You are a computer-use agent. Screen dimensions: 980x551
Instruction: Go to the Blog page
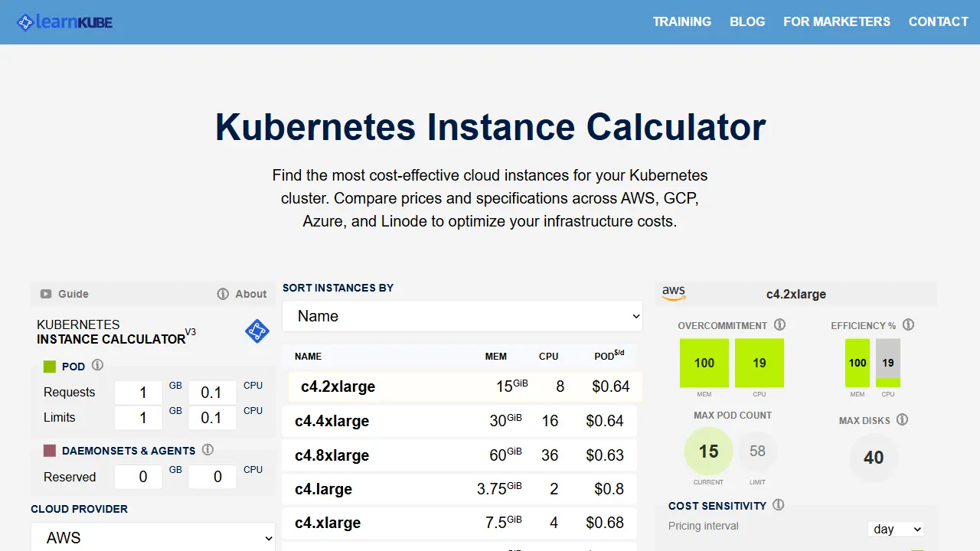pos(747,21)
